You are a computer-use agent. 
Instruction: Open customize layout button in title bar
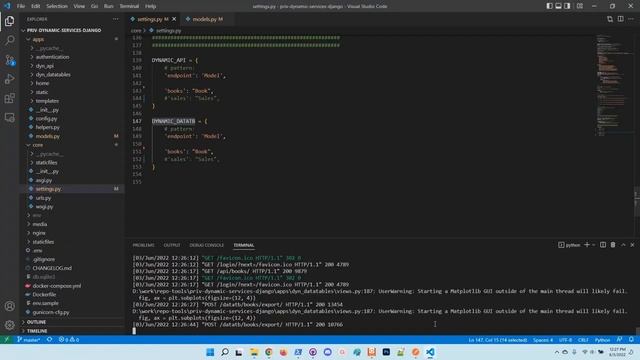(580, 6)
